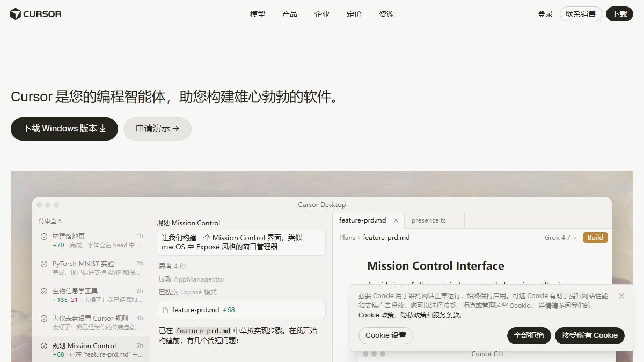Screen dimensions: 644x362
Task: Open the 模型 menu in navigation
Action: coord(258,14)
